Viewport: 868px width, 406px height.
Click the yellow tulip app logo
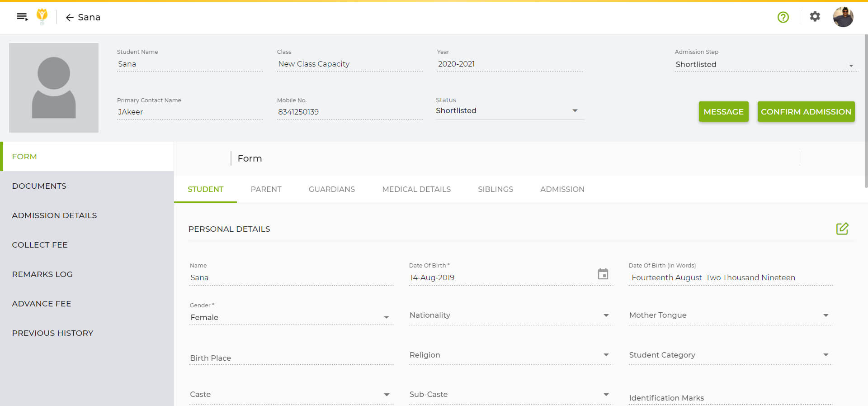tap(42, 17)
